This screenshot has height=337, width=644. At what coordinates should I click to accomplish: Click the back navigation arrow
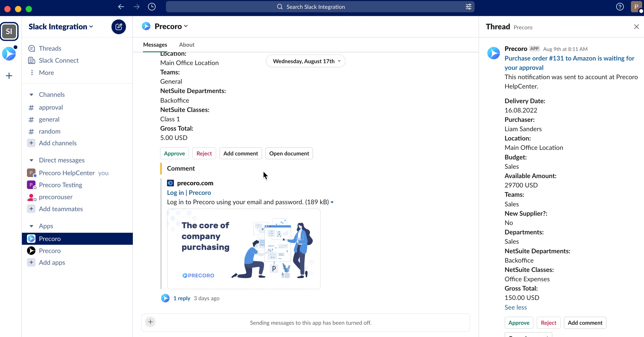point(121,7)
